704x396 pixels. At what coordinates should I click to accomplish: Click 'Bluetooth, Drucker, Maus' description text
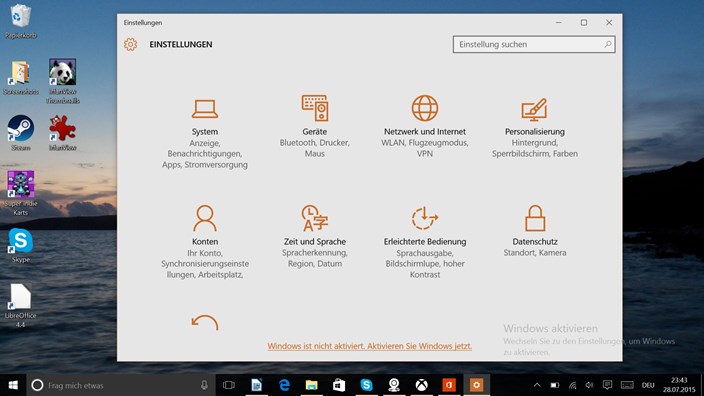coord(314,148)
